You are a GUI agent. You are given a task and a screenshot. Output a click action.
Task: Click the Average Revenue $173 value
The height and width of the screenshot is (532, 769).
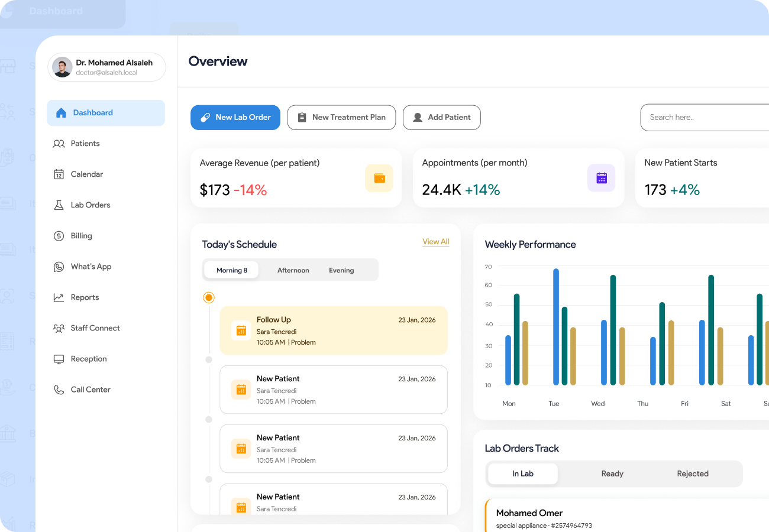click(x=215, y=190)
